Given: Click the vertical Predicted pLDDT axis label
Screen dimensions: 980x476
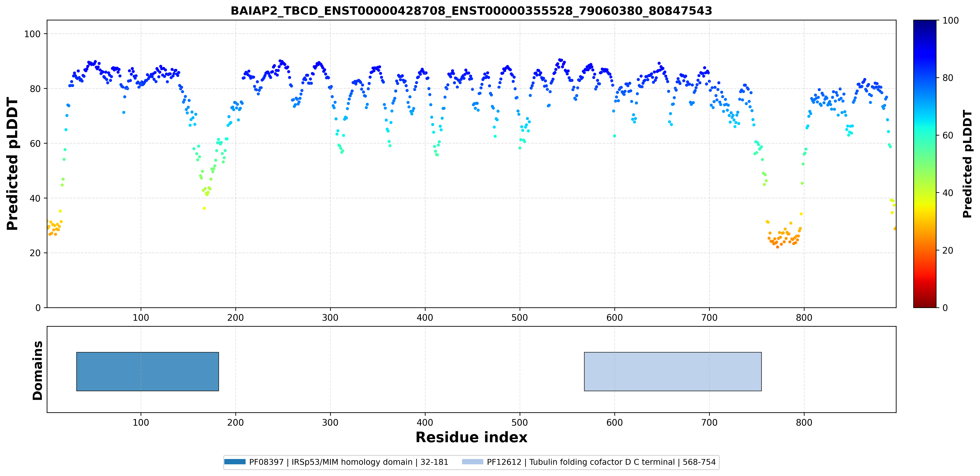Looking at the screenshot, I should click(x=12, y=164).
